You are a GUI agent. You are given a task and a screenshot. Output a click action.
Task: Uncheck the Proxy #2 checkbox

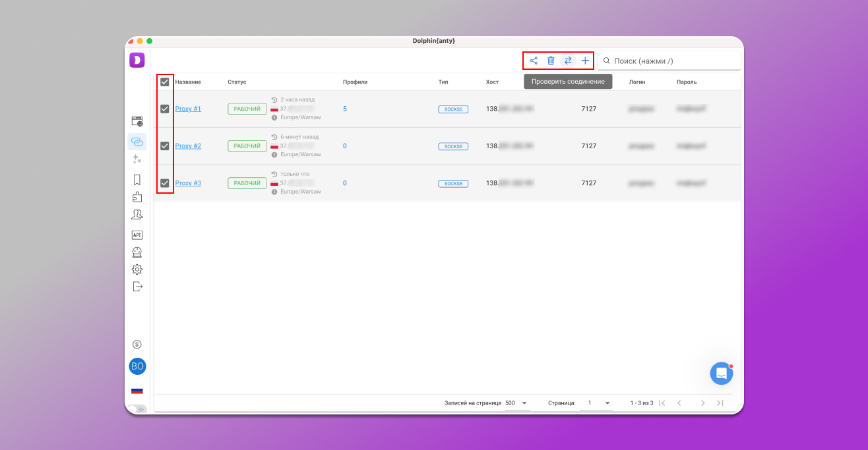click(x=165, y=146)
